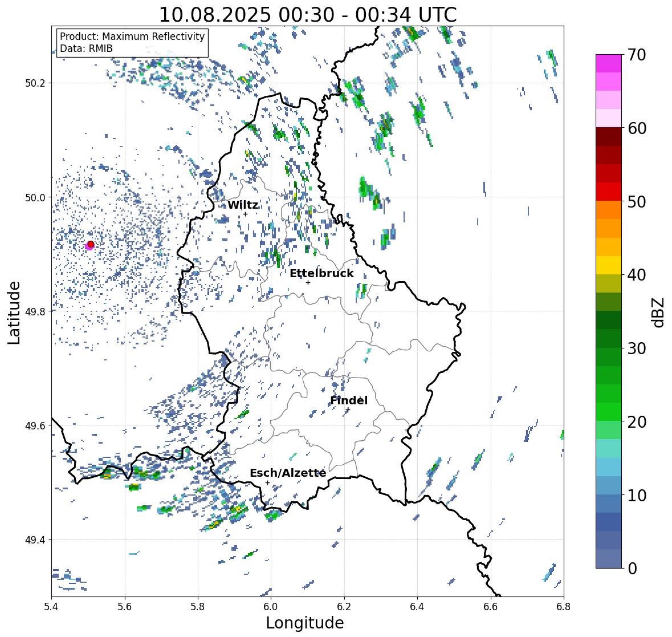Viewport: 672px width, 637px height.
Task: Click the 60 tick on colorbar
Action: pyautogui.click(x=637, y=128)
